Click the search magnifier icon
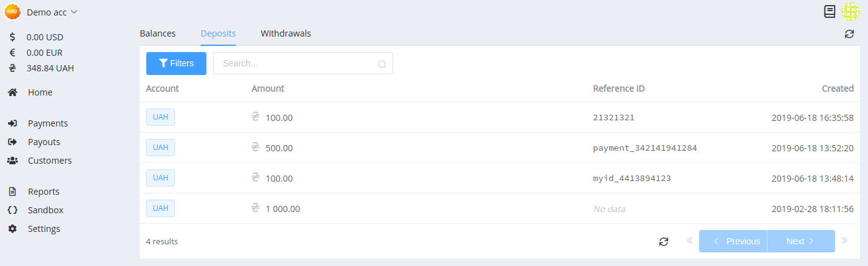868x266 pixels. [382, 64]
